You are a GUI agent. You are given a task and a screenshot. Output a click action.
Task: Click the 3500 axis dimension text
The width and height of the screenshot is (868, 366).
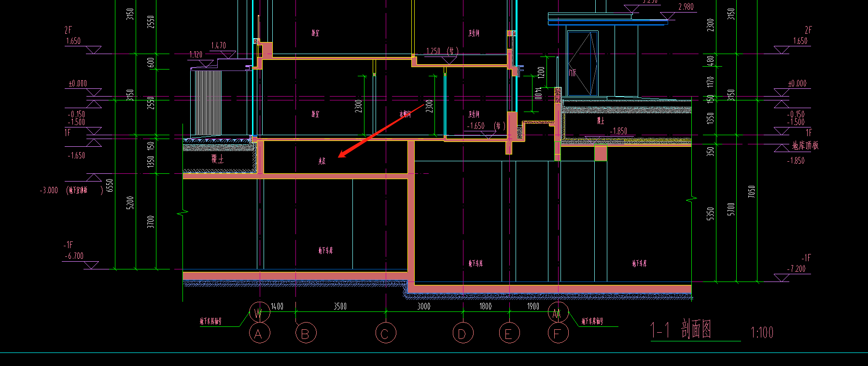[340, 306]
